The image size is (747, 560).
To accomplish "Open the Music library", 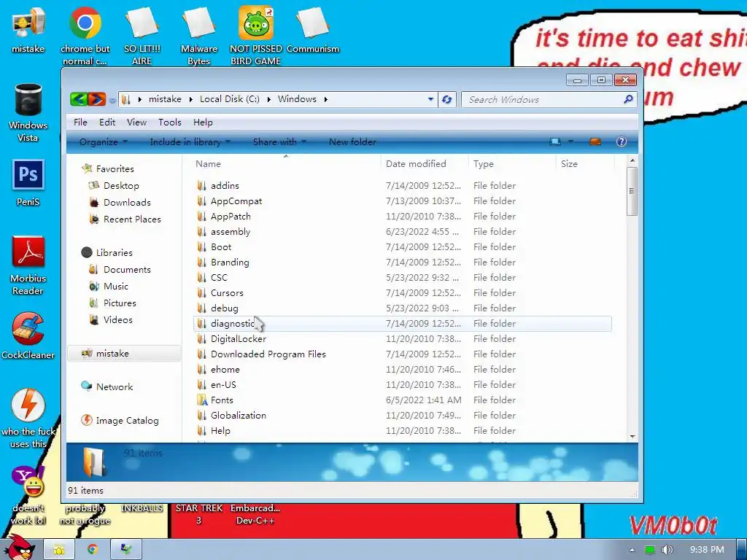I will point(116,286).
